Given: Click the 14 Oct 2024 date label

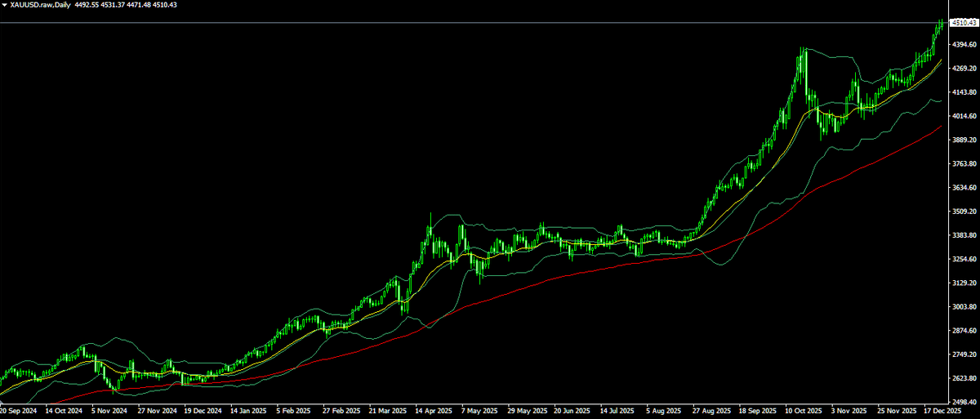Looking at the screenshot, I should (x=65, y=412).
